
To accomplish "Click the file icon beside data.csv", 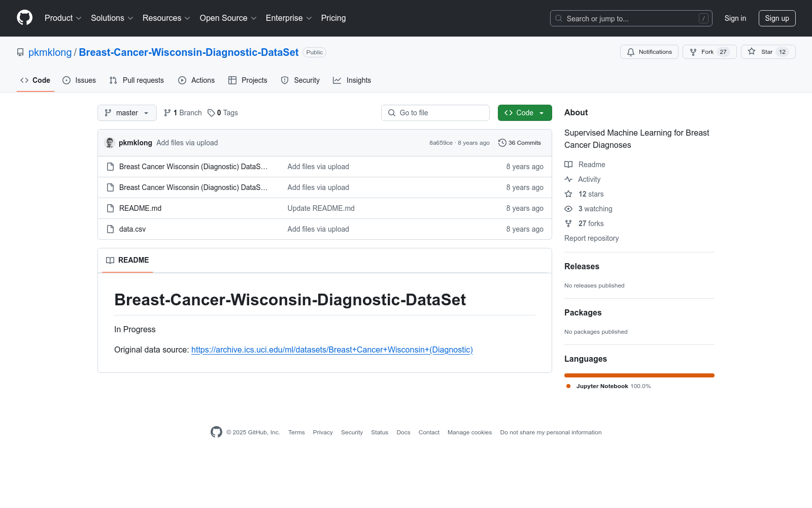I will (x=111, y=229).
